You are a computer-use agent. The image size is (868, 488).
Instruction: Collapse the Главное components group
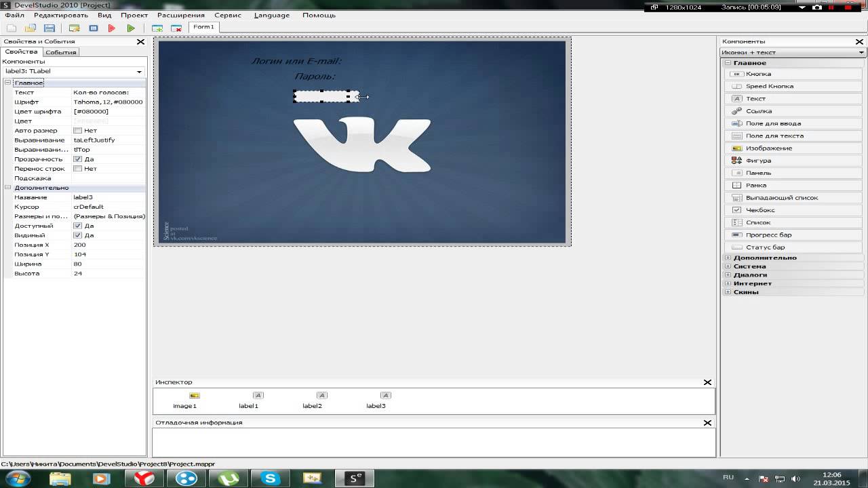[x=728, y=63]
